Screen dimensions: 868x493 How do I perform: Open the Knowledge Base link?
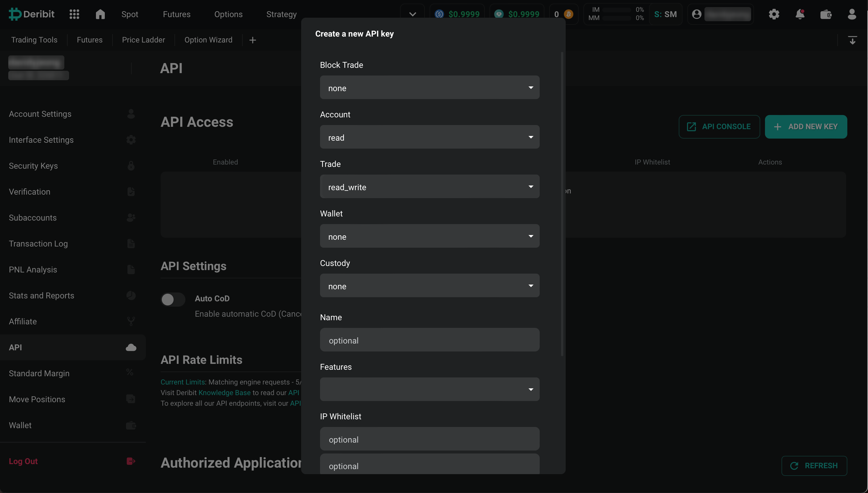point(224,393)
